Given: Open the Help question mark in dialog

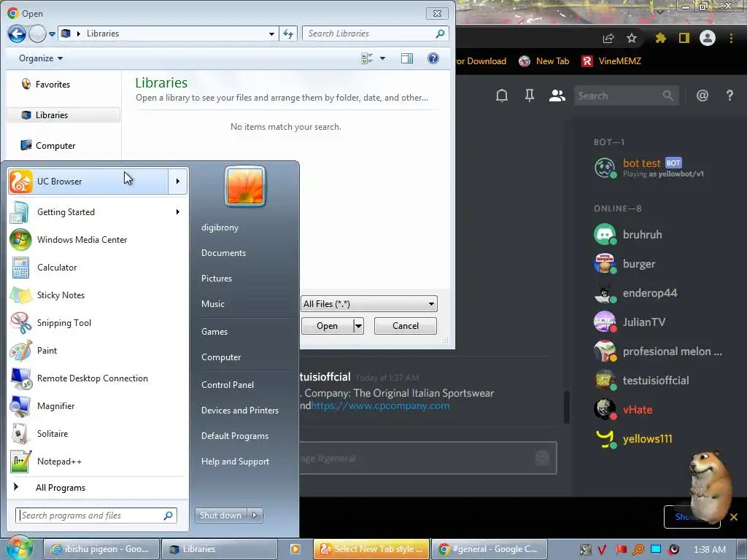Looking at the screenshot, I should 433,58.
